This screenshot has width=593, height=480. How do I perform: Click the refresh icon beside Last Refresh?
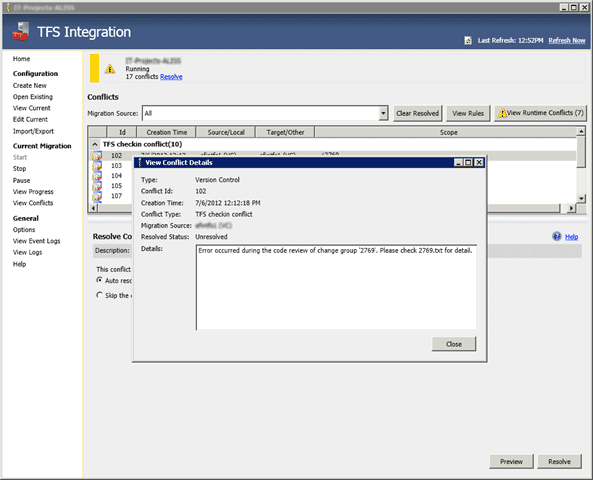(x=468, y=40)
